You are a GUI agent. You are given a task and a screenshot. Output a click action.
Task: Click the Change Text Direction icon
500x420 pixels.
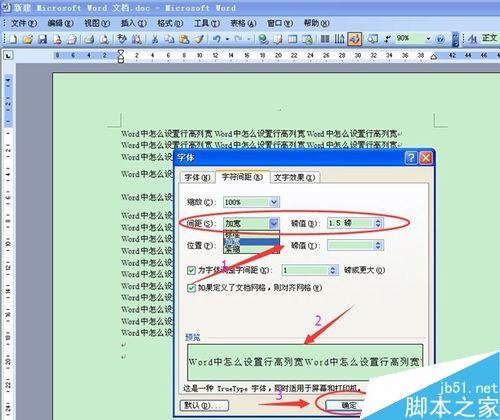(339, 39)
